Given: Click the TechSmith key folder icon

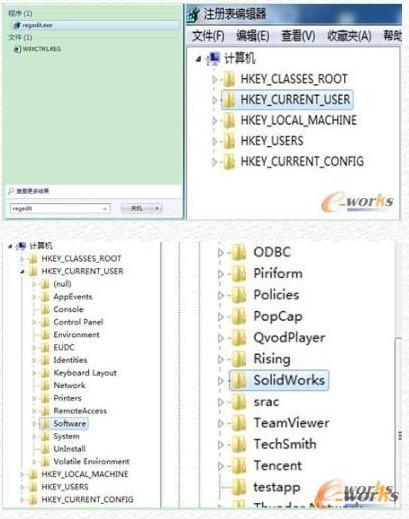Looking at the screenshot, I should 239,444.
